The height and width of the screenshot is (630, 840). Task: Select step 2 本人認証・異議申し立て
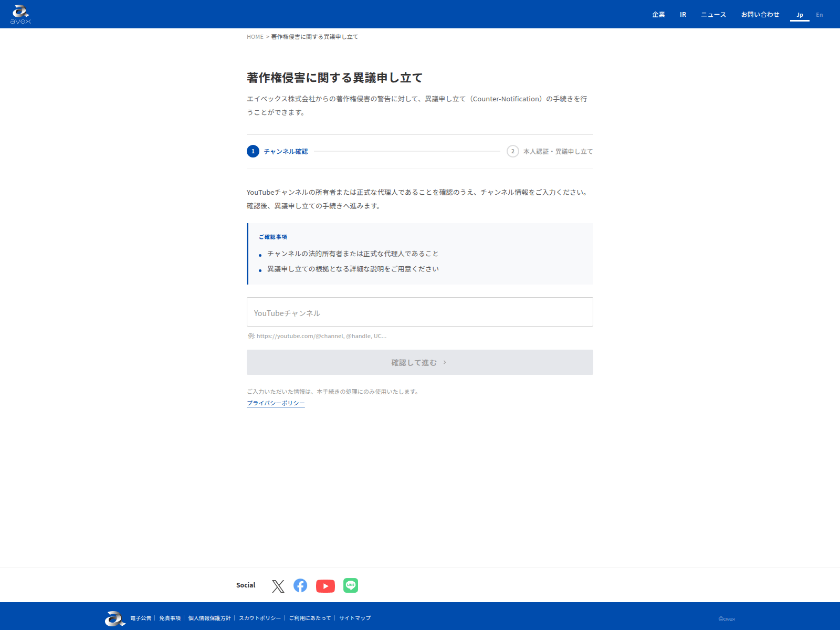coord(550,151)
